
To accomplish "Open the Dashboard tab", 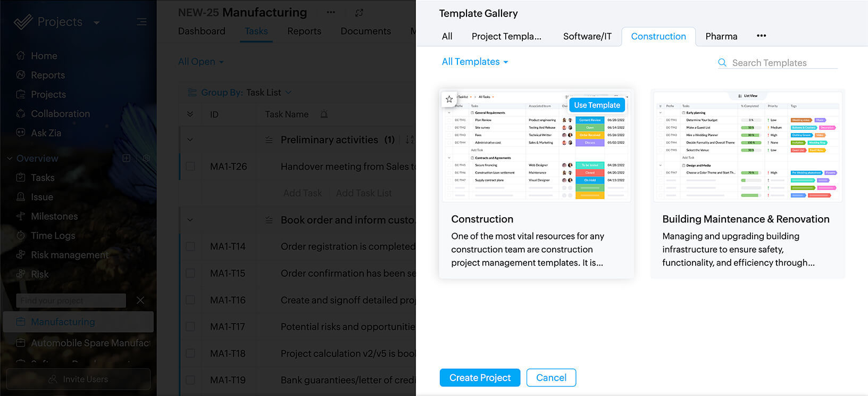I will tap(202, 31).
